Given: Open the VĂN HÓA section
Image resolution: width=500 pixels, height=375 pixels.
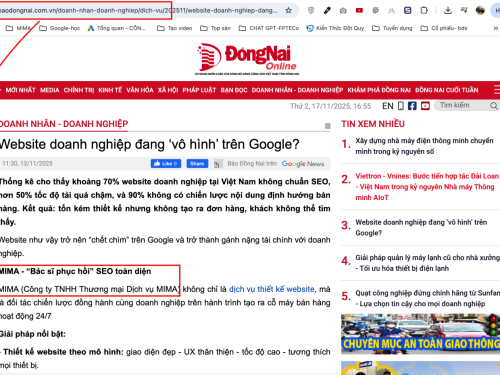Looking at the screenshot, I should click(140, 90).
